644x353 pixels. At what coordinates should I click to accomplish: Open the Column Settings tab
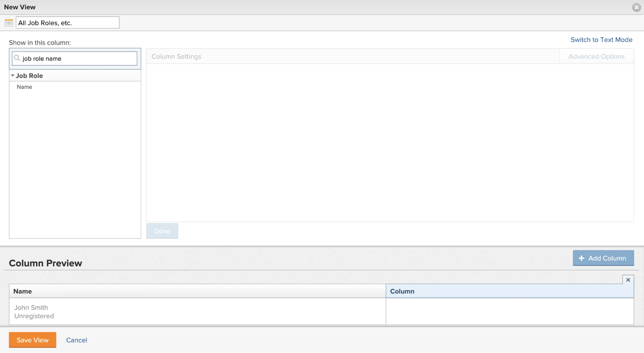coord(176,57)
